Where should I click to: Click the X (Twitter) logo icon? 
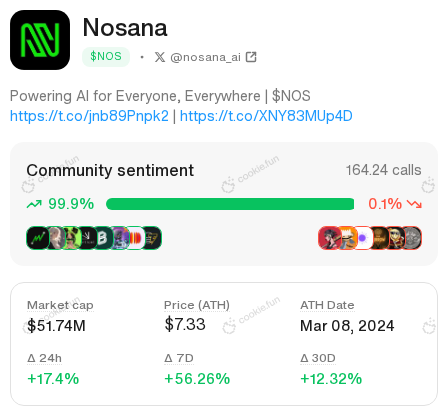point(160,57)
